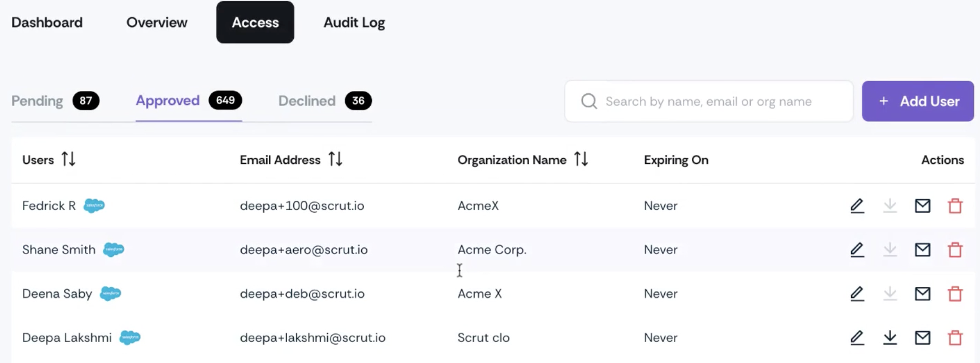Focus the name, email or org search field
The image size is (980, 363).
pyautogui.click(x=709, y=101)
